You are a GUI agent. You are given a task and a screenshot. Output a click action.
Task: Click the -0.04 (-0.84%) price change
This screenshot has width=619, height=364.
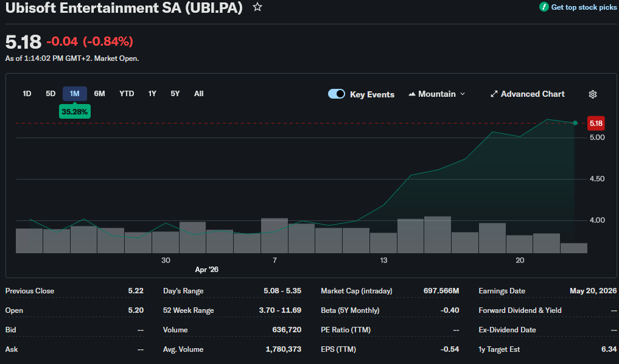(89, 41)
